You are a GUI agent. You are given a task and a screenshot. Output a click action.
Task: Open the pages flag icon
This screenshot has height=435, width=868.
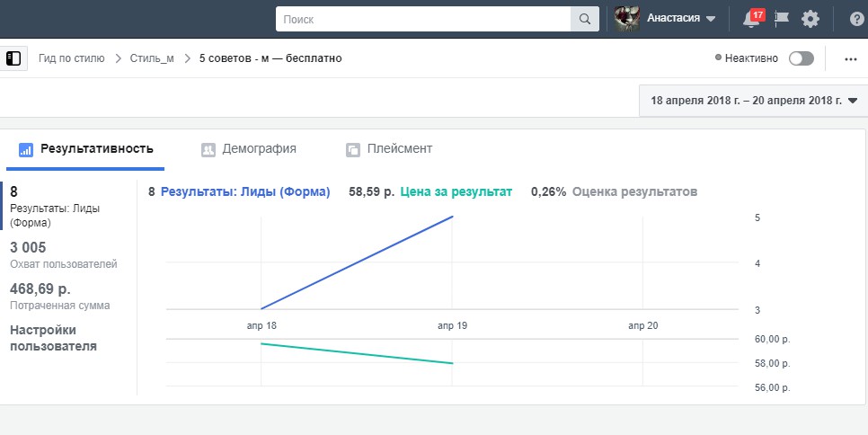click(782, 18)
